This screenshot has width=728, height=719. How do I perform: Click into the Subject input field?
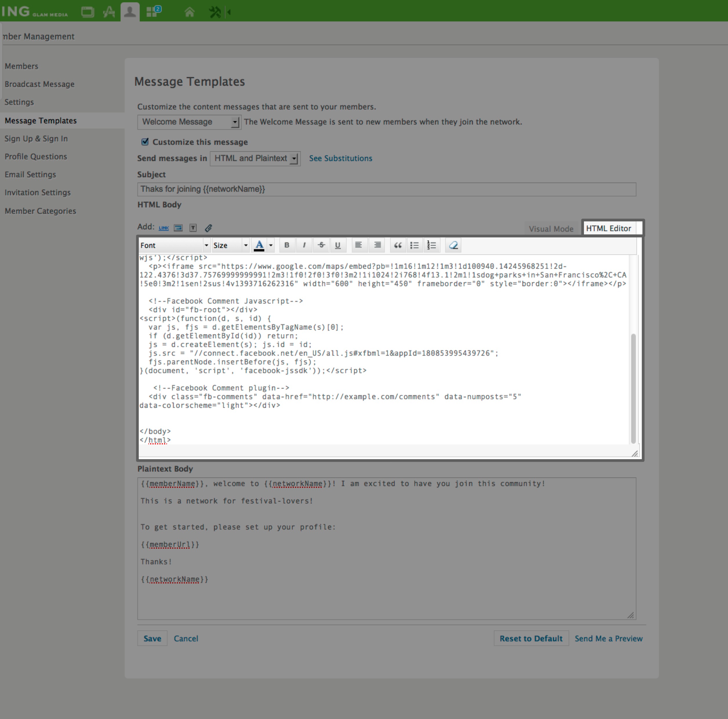click(387, 189)
